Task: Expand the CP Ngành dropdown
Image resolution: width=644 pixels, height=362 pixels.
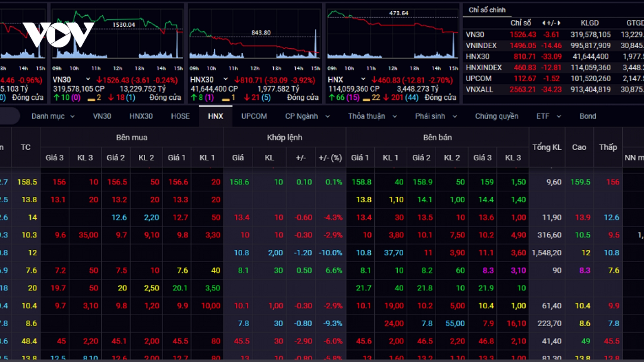Action: pos(308,116)
